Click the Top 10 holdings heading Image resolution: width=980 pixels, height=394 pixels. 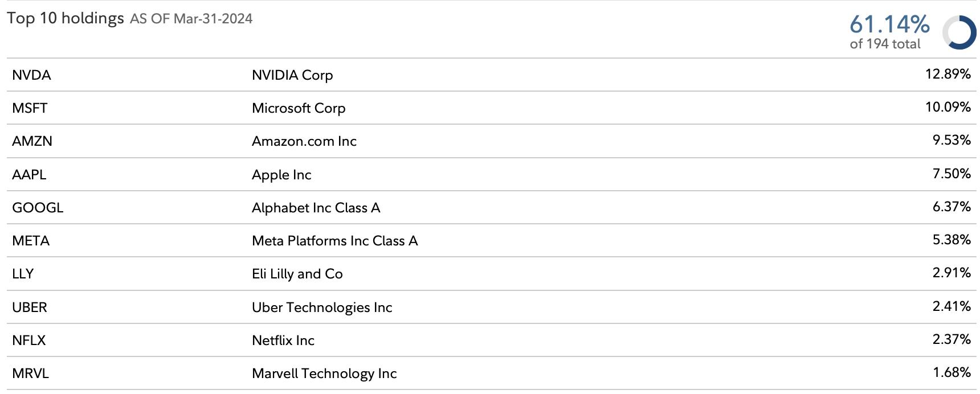pos(66,18)
